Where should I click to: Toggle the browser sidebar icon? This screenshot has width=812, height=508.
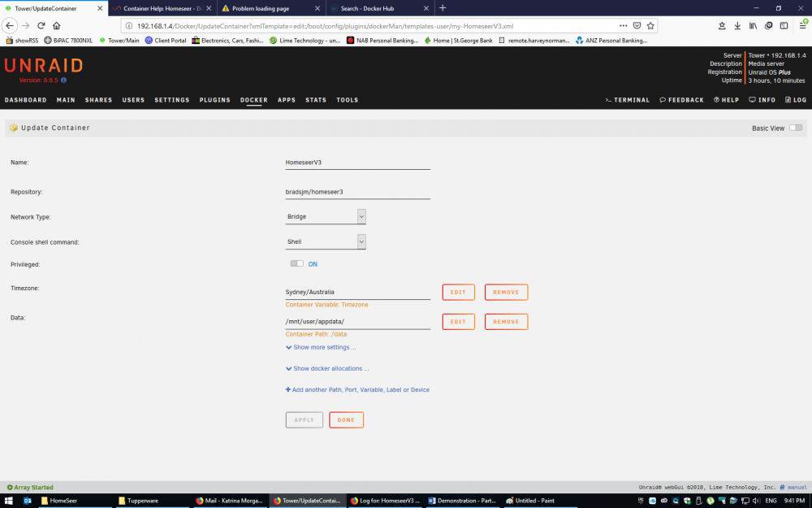click(x=784, y=25)
